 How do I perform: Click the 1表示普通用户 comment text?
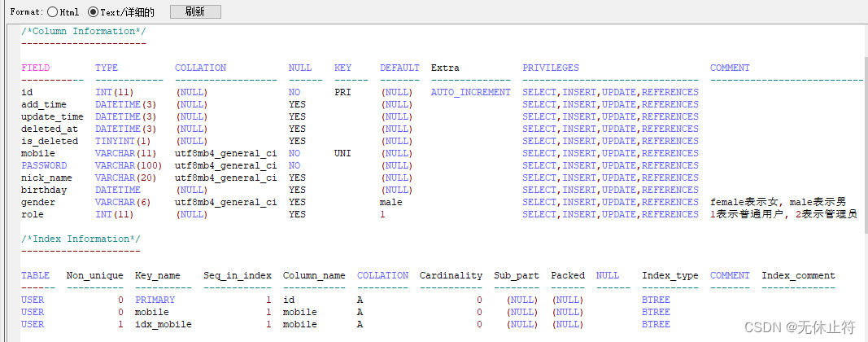coord(747,214)
